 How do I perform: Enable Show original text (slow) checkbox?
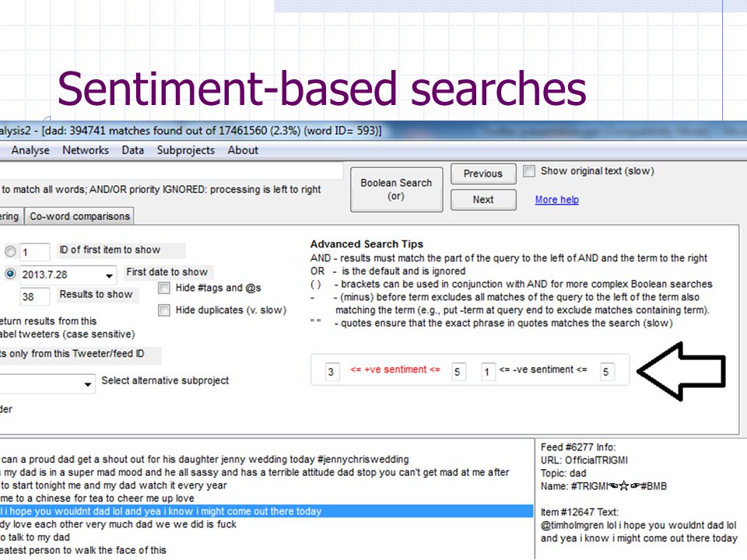(529, 171)
